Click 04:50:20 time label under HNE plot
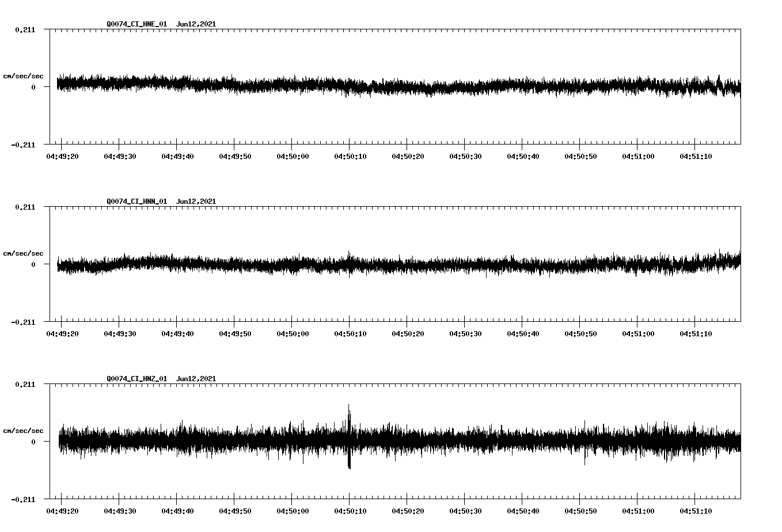The width and height of the screenshot is (782, 532). point(408,157)
